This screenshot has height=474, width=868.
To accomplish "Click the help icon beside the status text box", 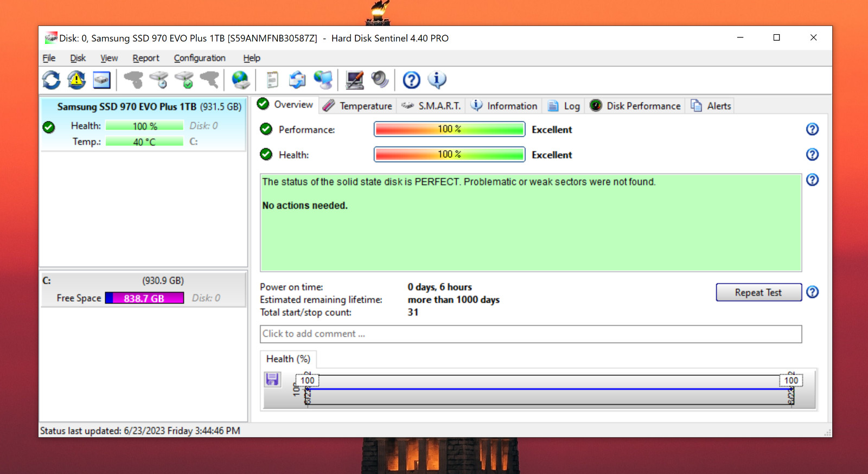I will [812, 180].
